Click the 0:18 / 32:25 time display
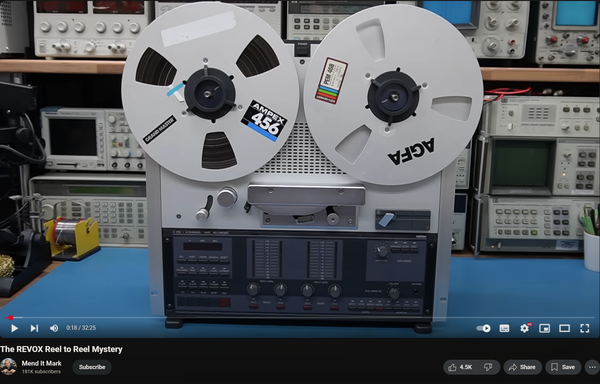This screenshot has width=600, height=384. pos(81,328)
